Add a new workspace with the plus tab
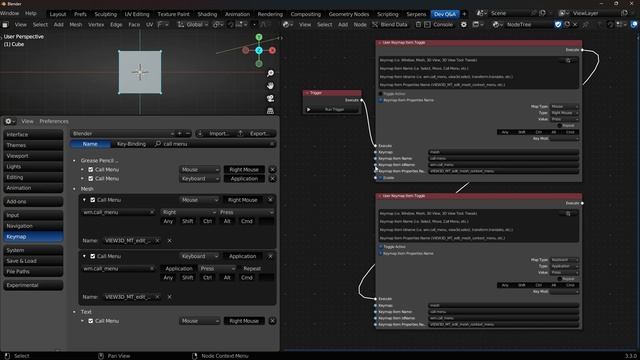640x360 pixels. pyautogui.click(x=464, y=14)
